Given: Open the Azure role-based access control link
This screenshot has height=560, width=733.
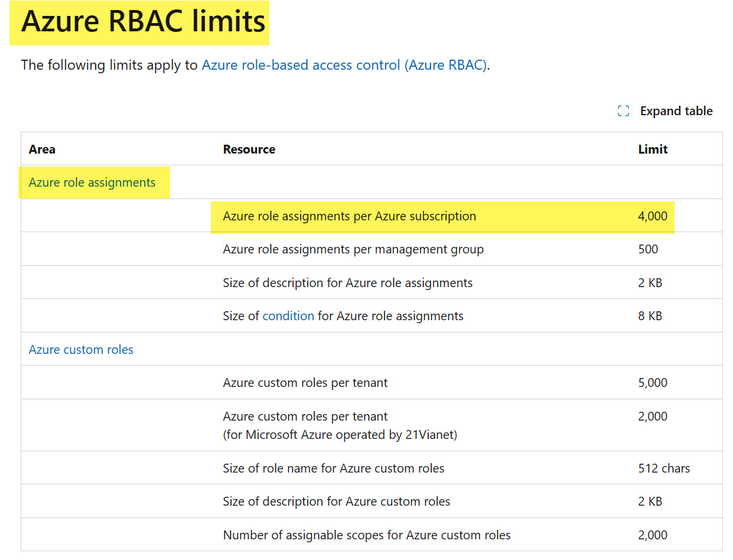Looking at the screenshot, I should [x=344, y=65].
